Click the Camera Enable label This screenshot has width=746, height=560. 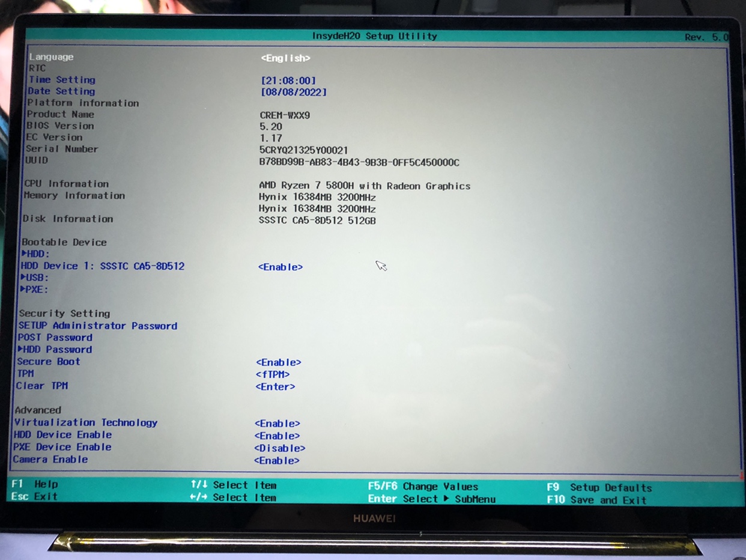pos(50,460)
